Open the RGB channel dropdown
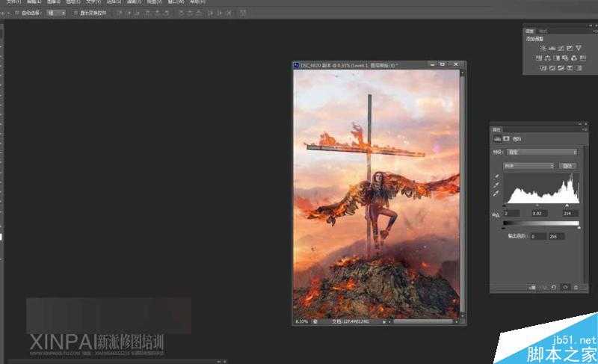This screenshot has height=364, width=598. pyautogui.click(x=528, y=166)
